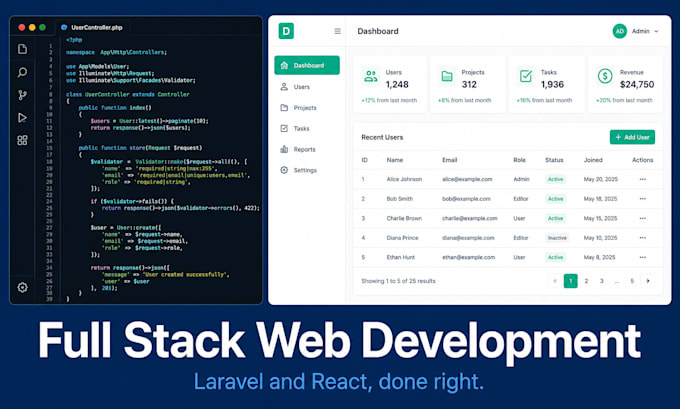Select pagination page 2
The height and width of the screenshot is (409, 680).
[586, 281]
